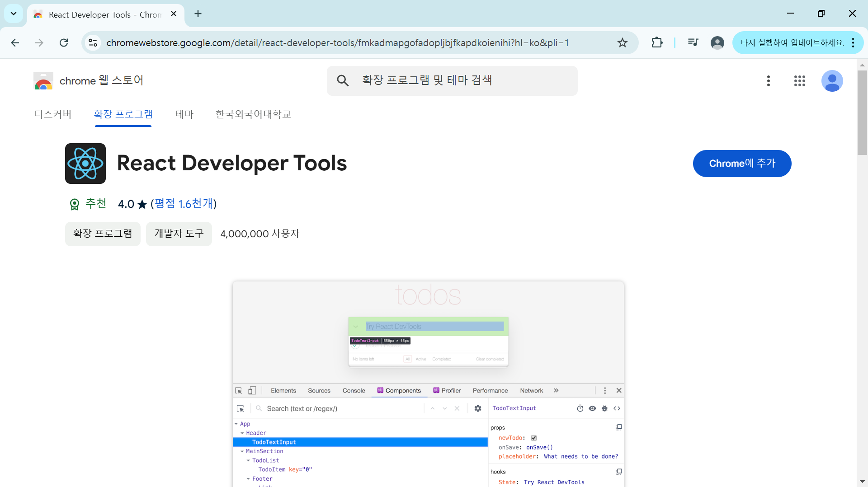The height and width of the screenshot is (487, 868).
Task: Open Google account avatar in store header
Action: pos(832,81)
